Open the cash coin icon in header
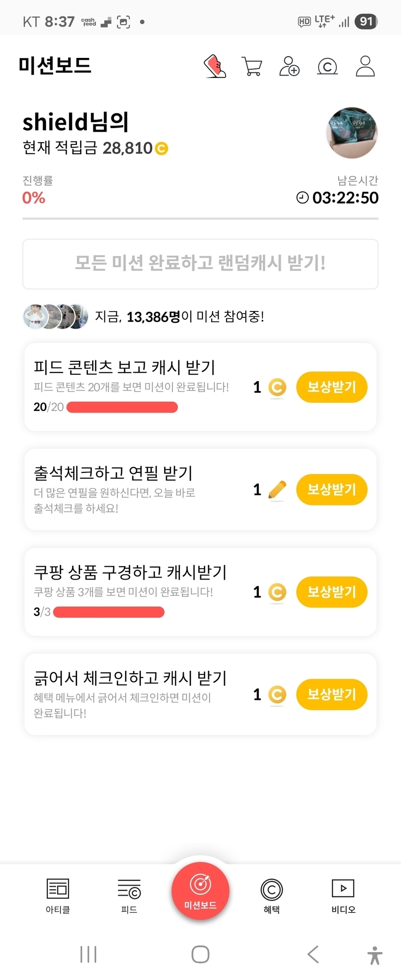 327,66
